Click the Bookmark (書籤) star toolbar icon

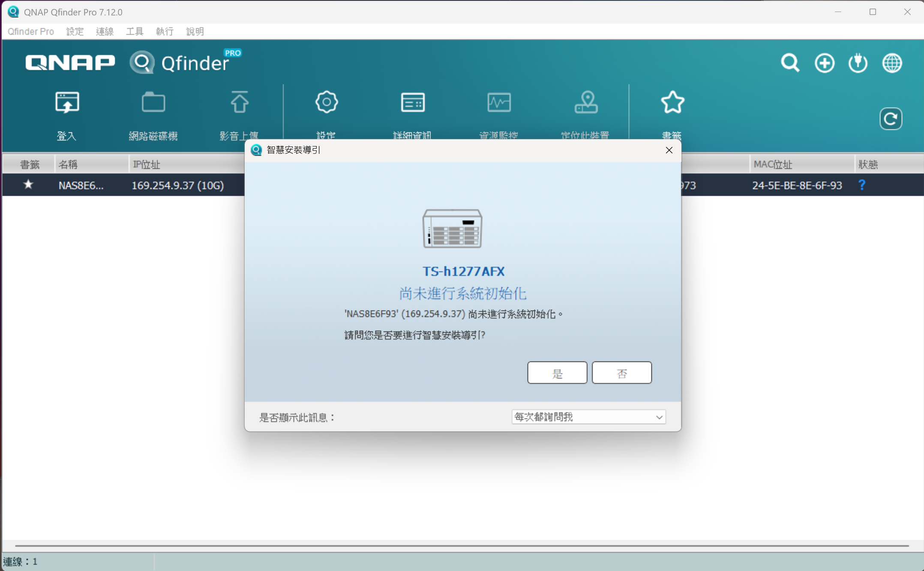pos(672,102)
